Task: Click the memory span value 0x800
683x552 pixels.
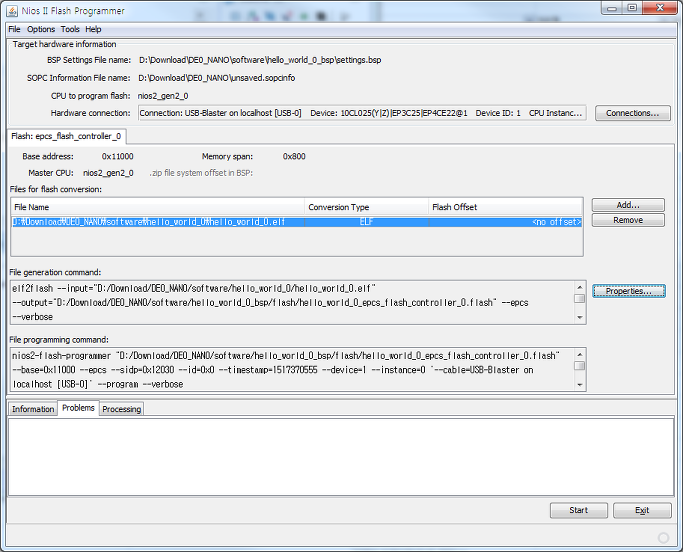Action: tap(294, 156)
